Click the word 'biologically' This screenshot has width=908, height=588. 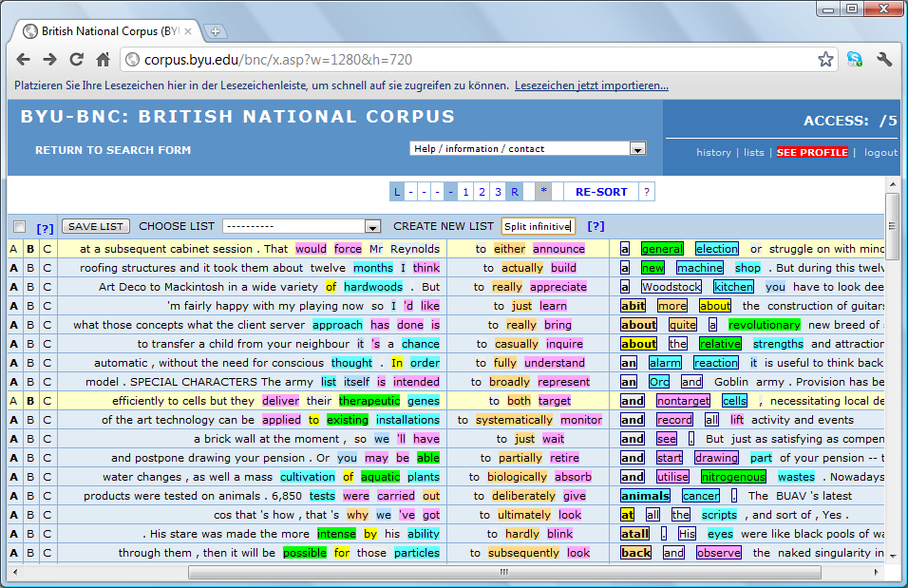pyautogui.click(x=517, y=477)
